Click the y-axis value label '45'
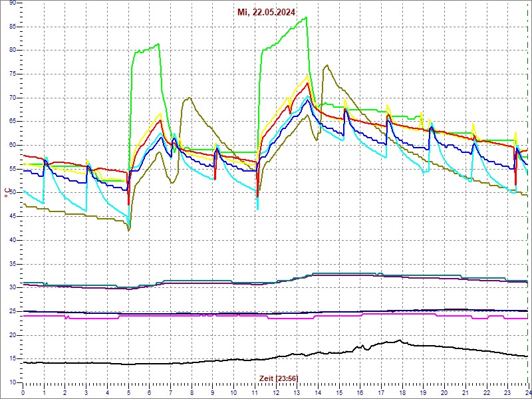This screenshot has height=399, width=532. (13, 217)
